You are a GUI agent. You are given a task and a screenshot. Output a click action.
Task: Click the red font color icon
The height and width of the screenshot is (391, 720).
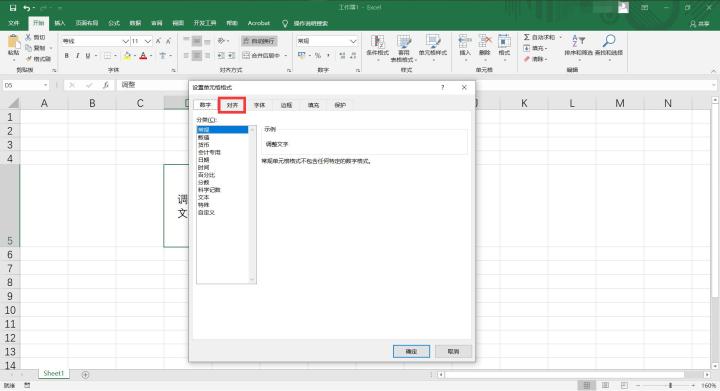pyautogui.click(x=143, y=56)
